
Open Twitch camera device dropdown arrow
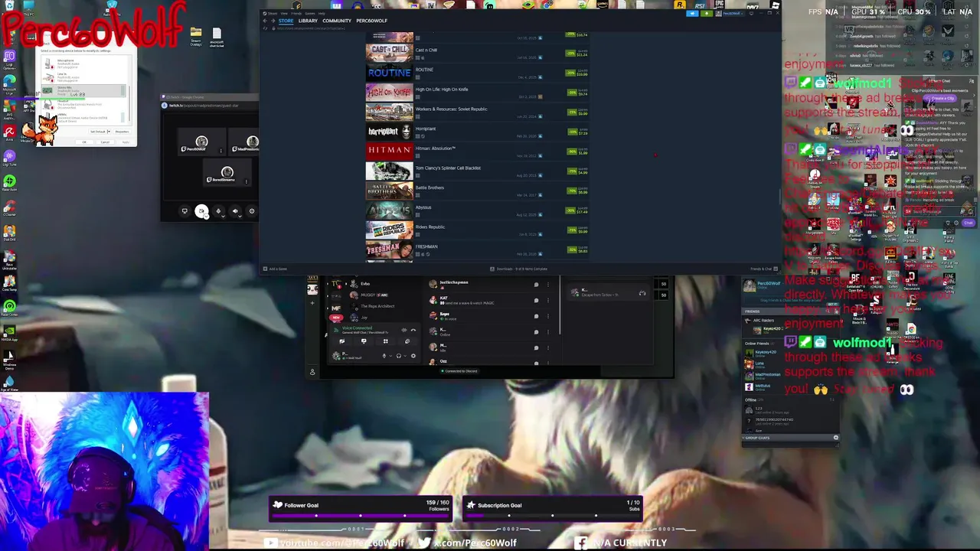click(x=207, y=216)
